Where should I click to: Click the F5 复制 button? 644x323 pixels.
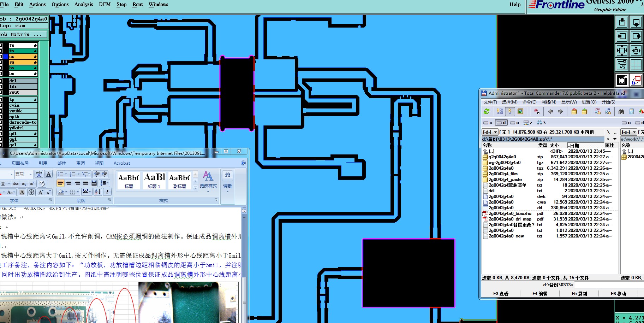coord(579,293)
